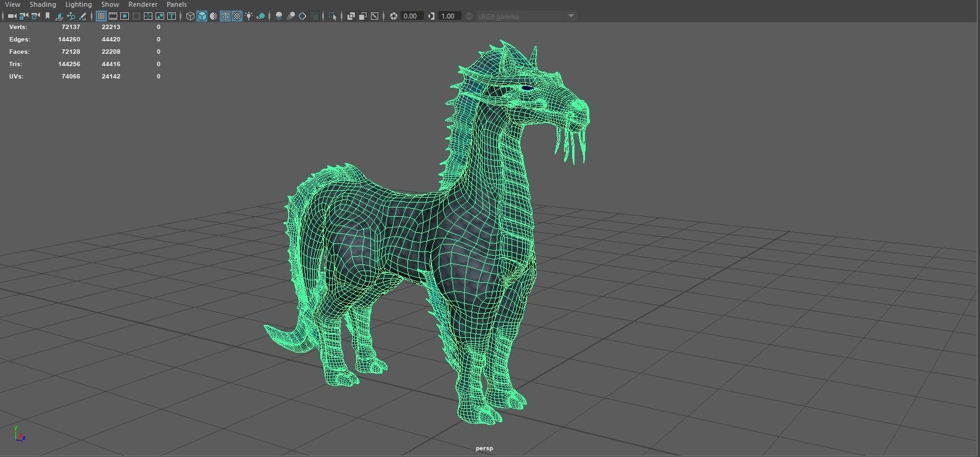Image resolution: width=980 pixels, height=457 pixels.
Task: Click Multisample Anti-aliasing icon
Action: [302, 16]
